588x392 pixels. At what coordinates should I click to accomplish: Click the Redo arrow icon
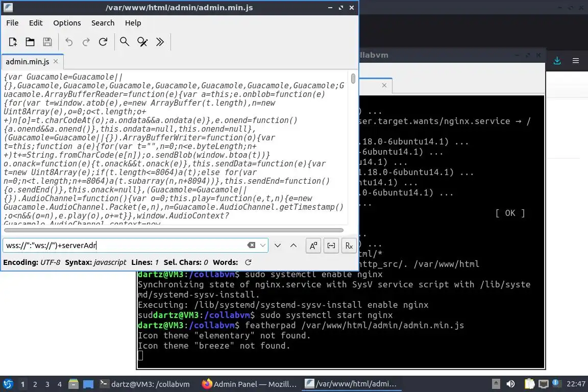[x=86, y=42]
